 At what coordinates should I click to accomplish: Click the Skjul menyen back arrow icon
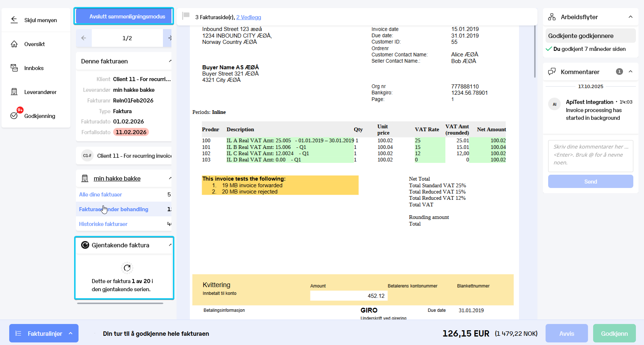14,20
